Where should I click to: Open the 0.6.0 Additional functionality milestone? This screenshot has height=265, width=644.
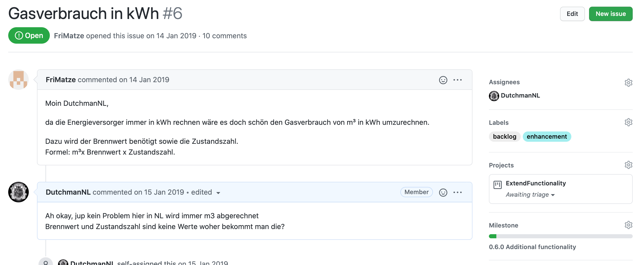[532, 247]
